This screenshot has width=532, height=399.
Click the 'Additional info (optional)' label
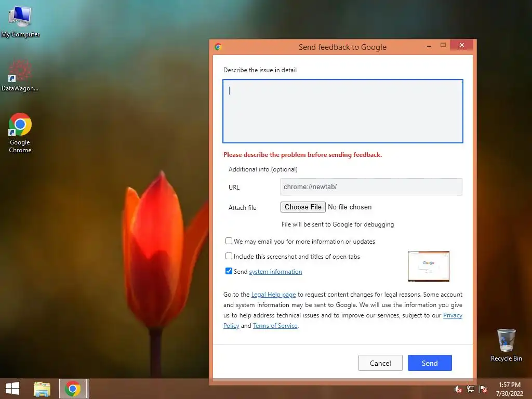263,169
